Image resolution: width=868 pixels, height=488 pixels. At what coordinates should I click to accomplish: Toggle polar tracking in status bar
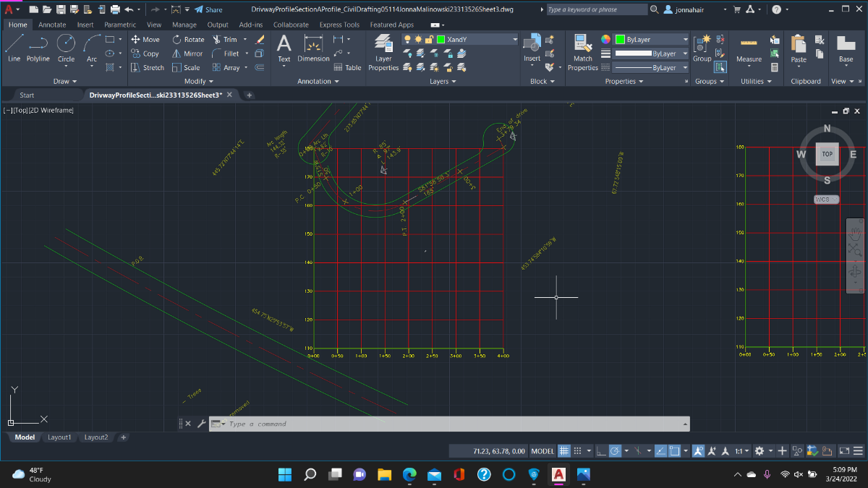pos(615,451)
